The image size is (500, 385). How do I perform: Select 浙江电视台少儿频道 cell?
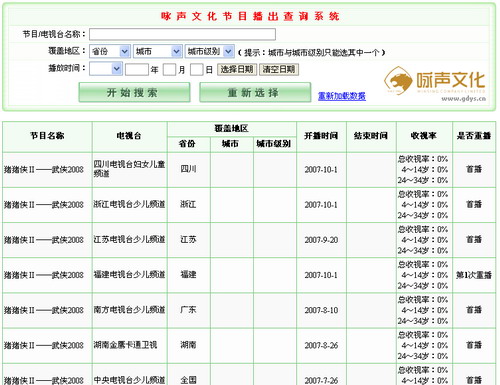(129, 204)
